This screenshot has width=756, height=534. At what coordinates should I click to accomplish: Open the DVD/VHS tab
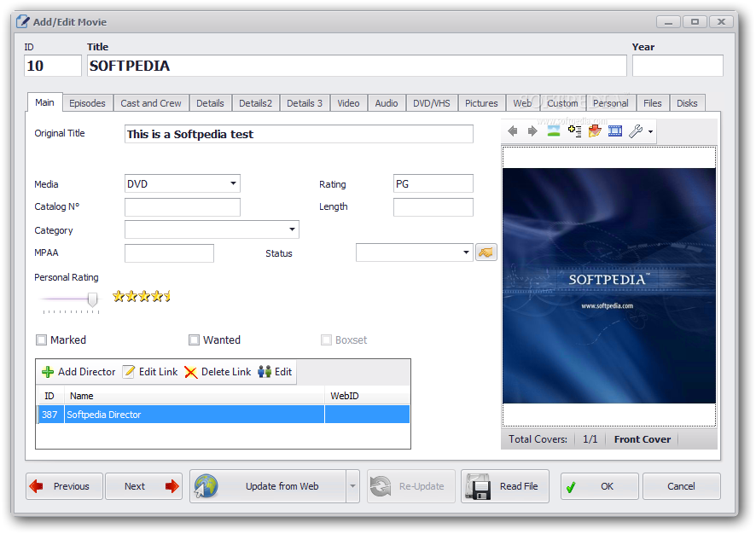432,103
